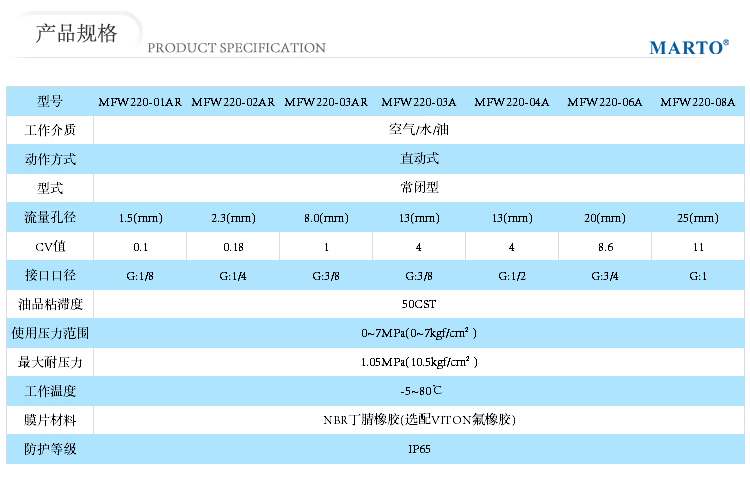The height and width of the screenshot is (496, 750).
Task: Click the -5~80℃ working temperature value
Action: [x=419, y=391]
